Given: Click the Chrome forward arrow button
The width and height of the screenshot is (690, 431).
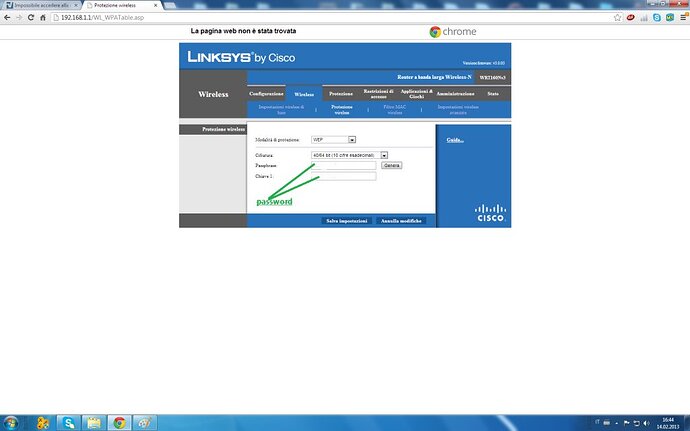Looking at the screenshot, I should (19, 17).
